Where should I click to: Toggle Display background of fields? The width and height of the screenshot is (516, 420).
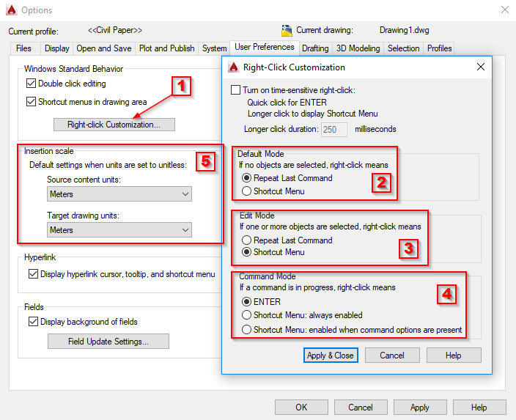click(33, 321)
